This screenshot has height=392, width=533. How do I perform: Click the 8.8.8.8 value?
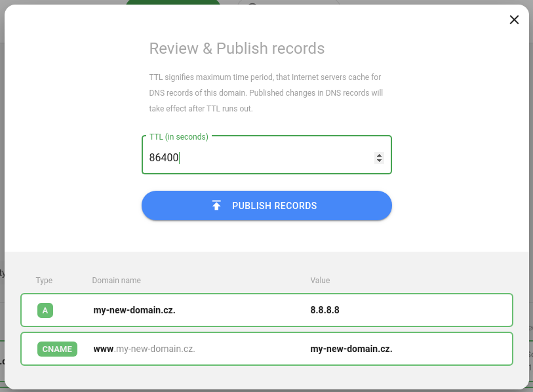tap(325, 310)
